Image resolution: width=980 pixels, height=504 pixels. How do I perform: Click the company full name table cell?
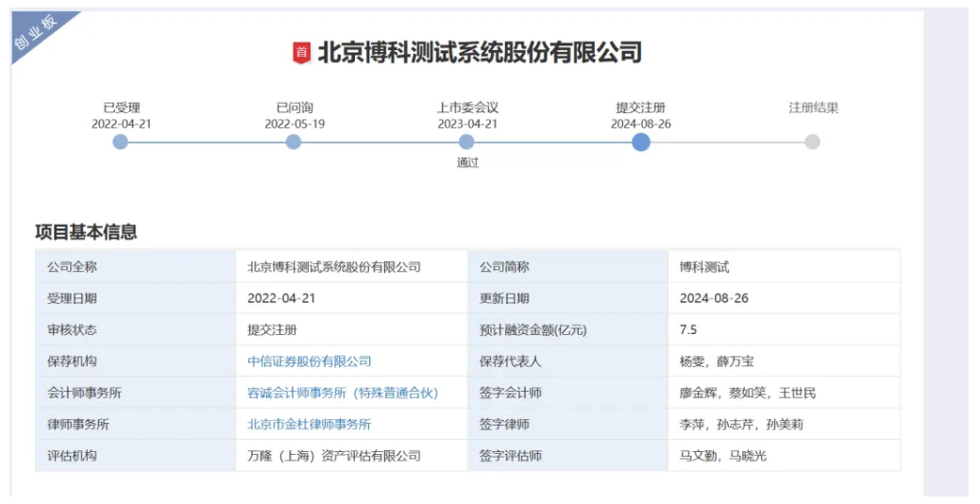coord(351,267)
